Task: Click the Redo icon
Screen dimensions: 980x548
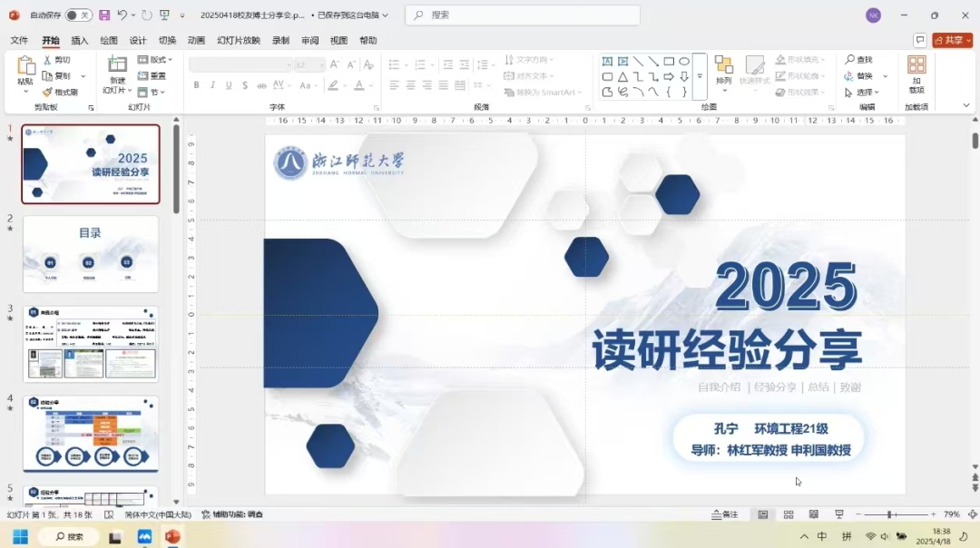Action: (147, 15)
